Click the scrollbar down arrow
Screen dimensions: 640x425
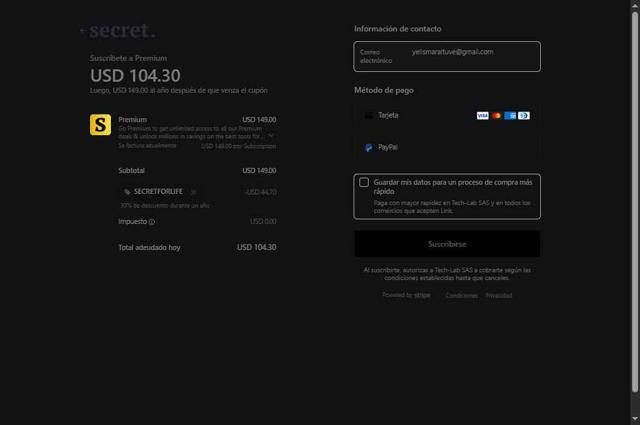(635, 418)
